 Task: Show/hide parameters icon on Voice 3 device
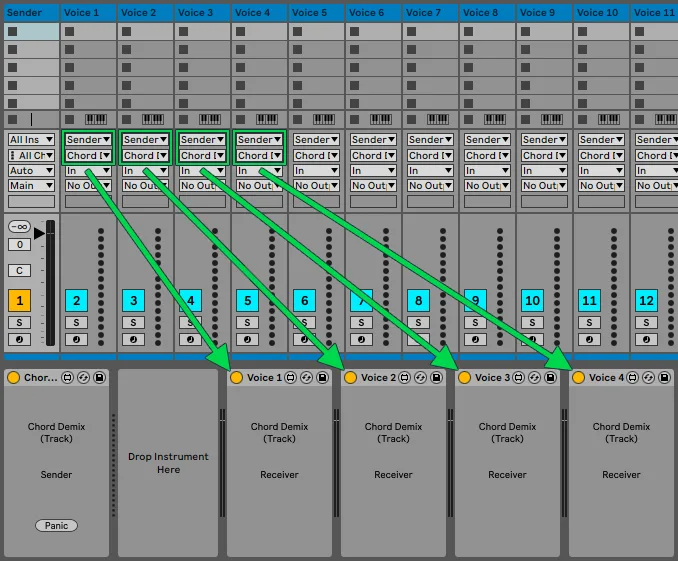coord(518,378)
